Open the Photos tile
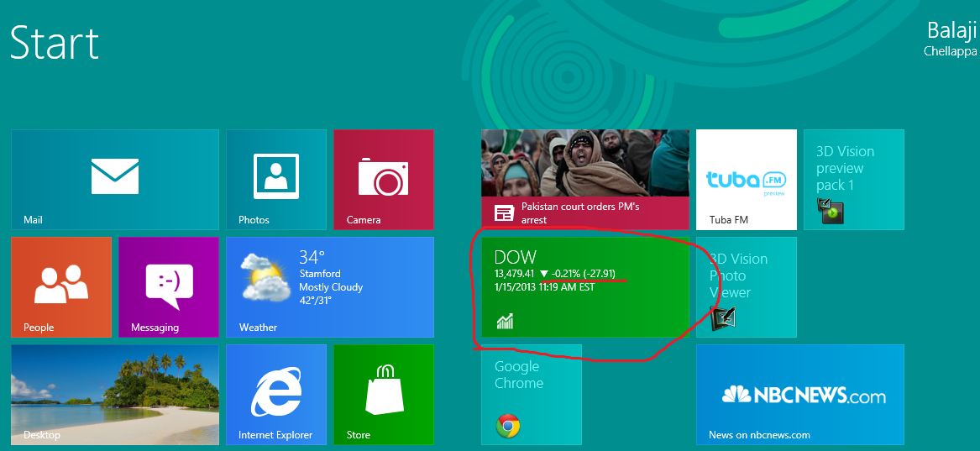Image resolution: width=980 pixels, height=451 pixels. (x=276, y=179)
